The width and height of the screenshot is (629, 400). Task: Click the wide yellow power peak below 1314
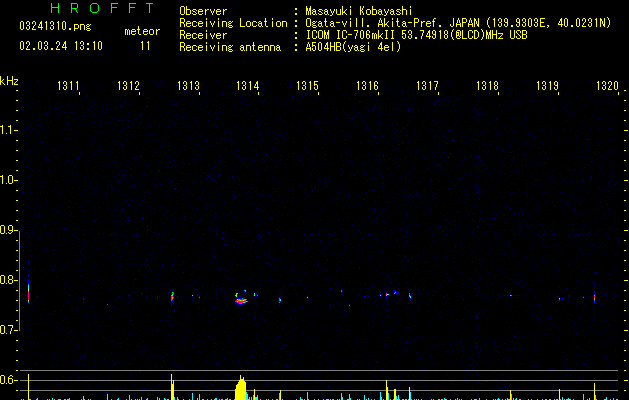241,388
